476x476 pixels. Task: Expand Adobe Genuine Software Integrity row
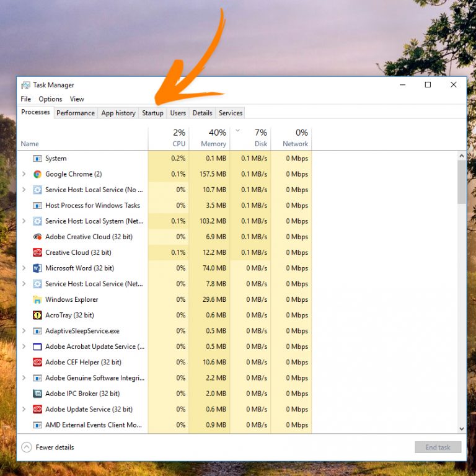pyautogui.click(x=24, y=378)
